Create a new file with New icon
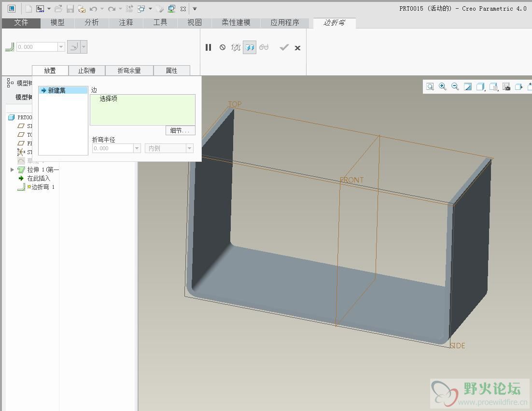This screenshot has width=532, height=411. [x=28, y=9]
